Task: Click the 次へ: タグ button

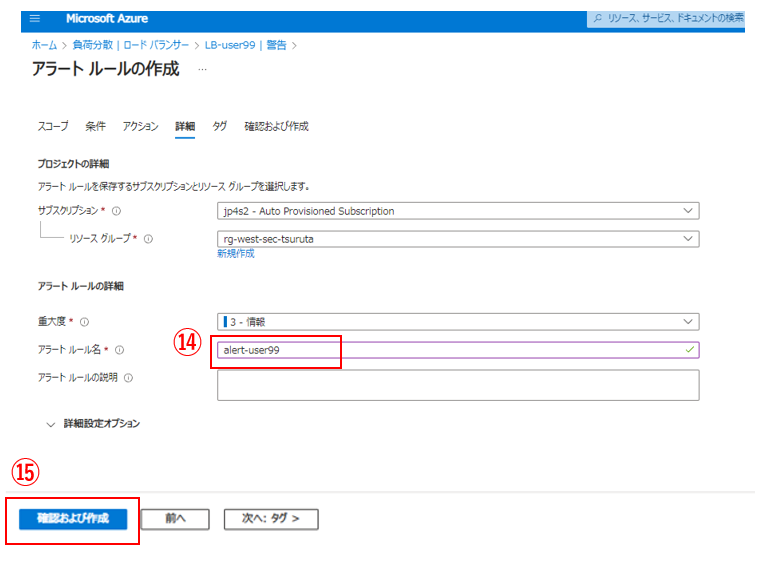Action: click(x=271, y=519)
